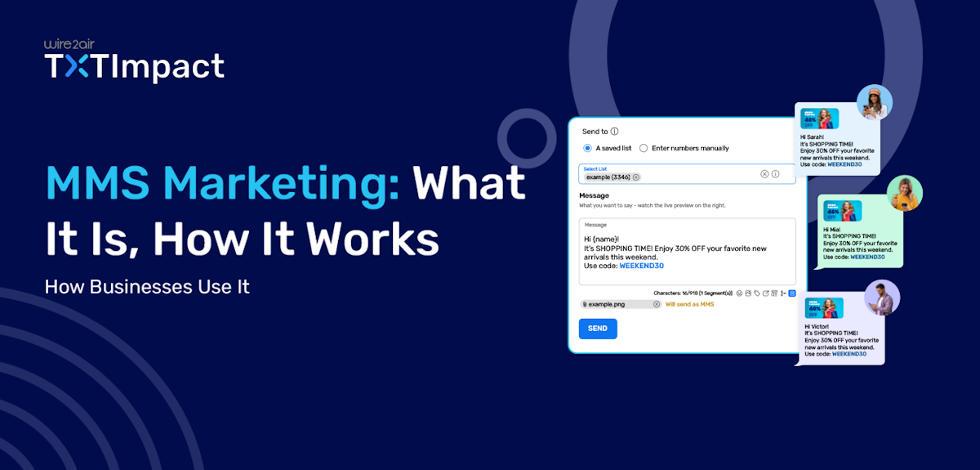Click the Message section heading
The image size is (980, 470).
(x=594, y=195)
